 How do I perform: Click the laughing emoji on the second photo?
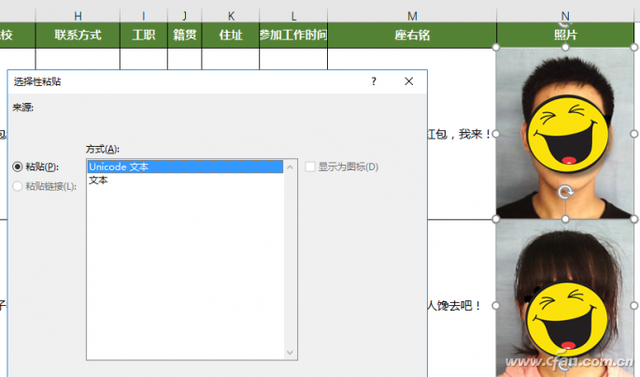567,318
